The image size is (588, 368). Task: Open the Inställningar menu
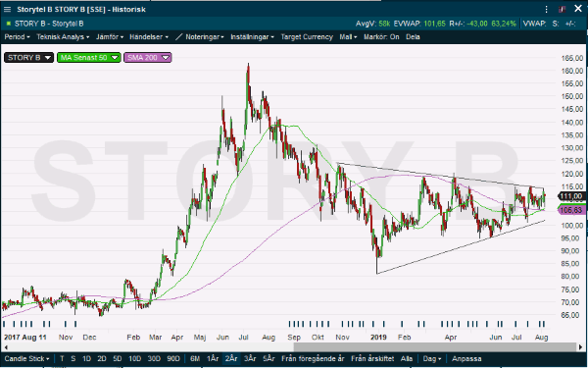(252, 37)
